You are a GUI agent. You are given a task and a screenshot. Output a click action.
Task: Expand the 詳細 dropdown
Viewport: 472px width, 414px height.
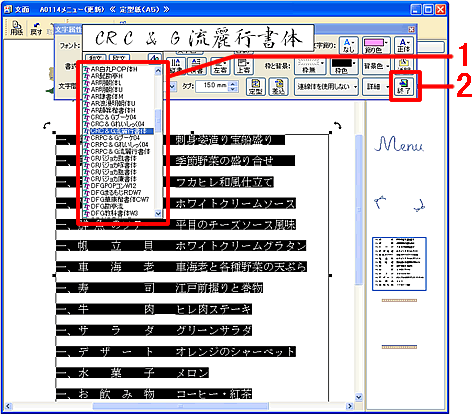click(x=376, y=87)
